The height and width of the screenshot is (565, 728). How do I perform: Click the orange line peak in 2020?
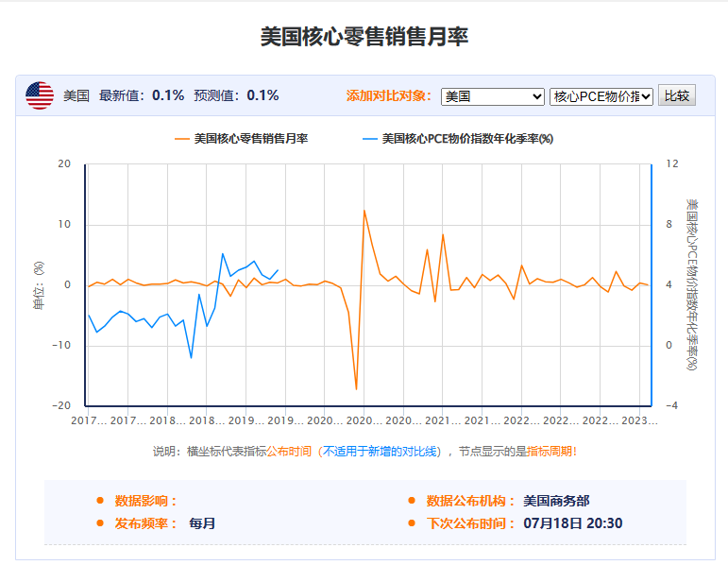(x=364, y=211)
